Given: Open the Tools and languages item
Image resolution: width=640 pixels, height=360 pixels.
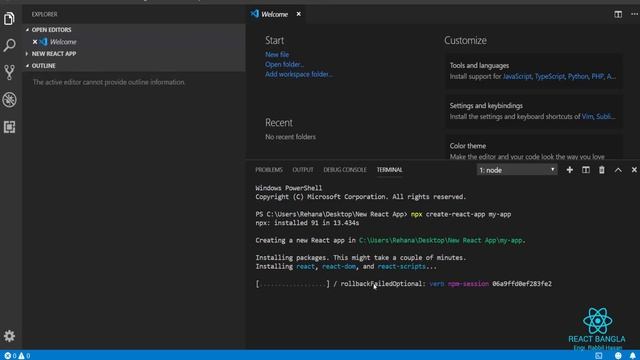Looking at the screenshot, I should [x=534, y=71].
